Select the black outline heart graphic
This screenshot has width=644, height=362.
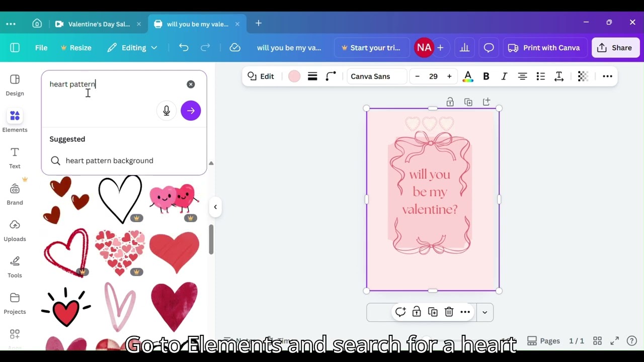(x=120, y=200)
